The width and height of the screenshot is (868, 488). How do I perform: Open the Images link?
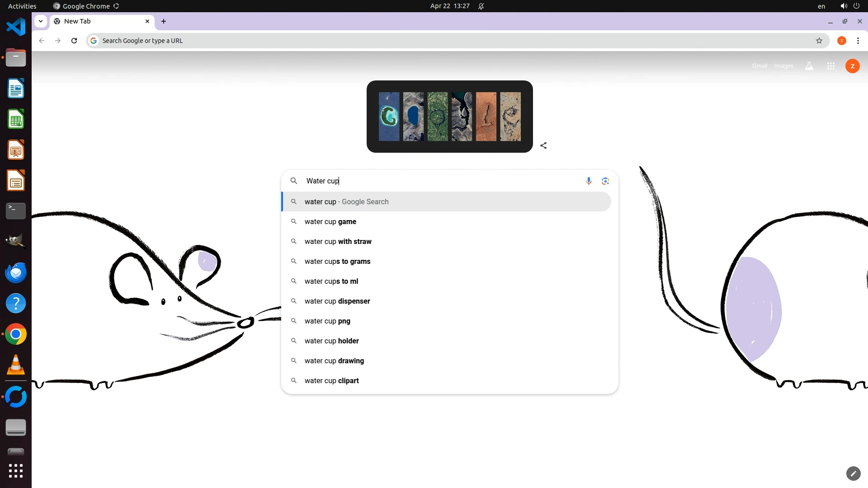click(x=783, y=66)
